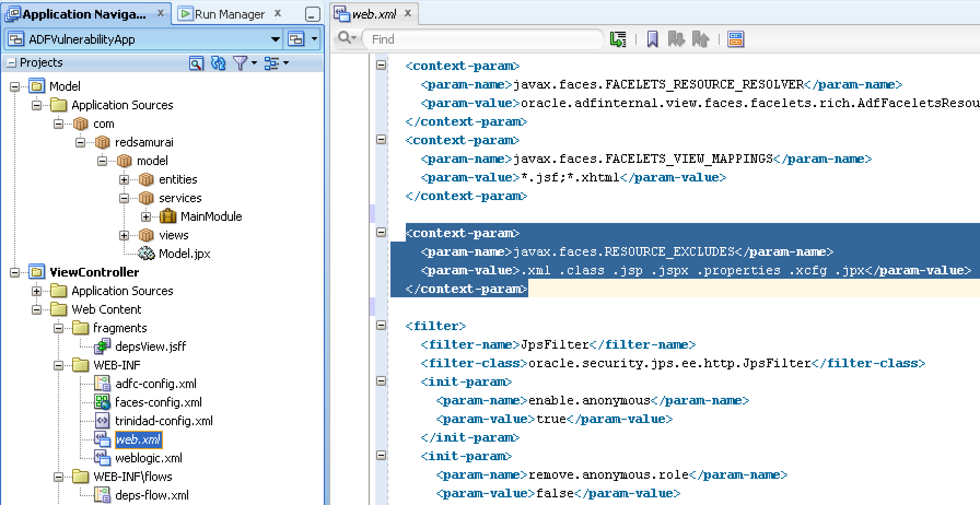Select the WEB-INF\flows folder
Viewport: 980px width, 505px height.
point(133,477)
